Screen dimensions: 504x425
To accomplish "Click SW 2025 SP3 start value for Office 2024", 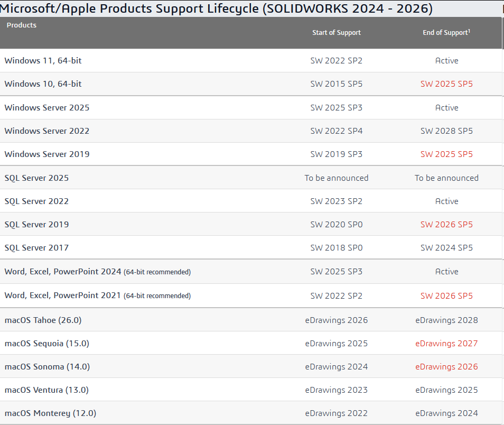I will click(x=336, y=272).
